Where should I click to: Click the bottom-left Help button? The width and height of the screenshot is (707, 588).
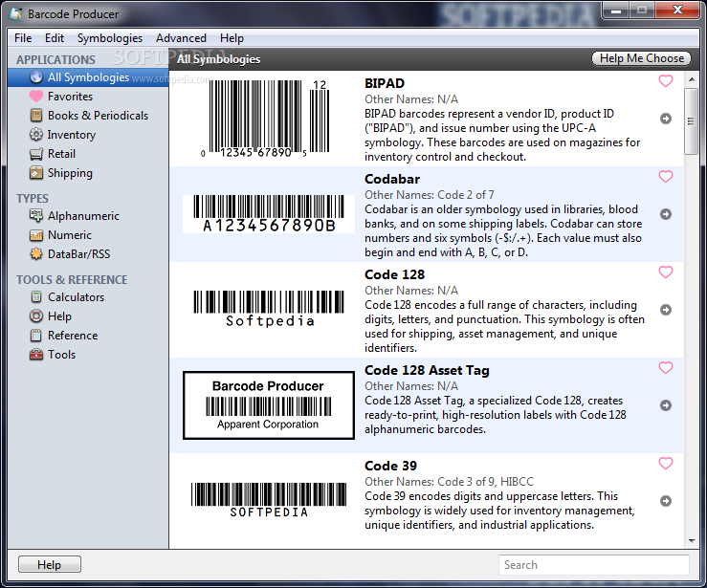tap(50, 564)
